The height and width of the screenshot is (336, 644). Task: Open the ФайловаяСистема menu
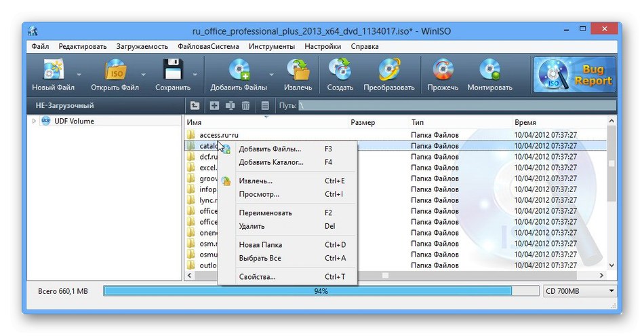[x=208, y=46]
